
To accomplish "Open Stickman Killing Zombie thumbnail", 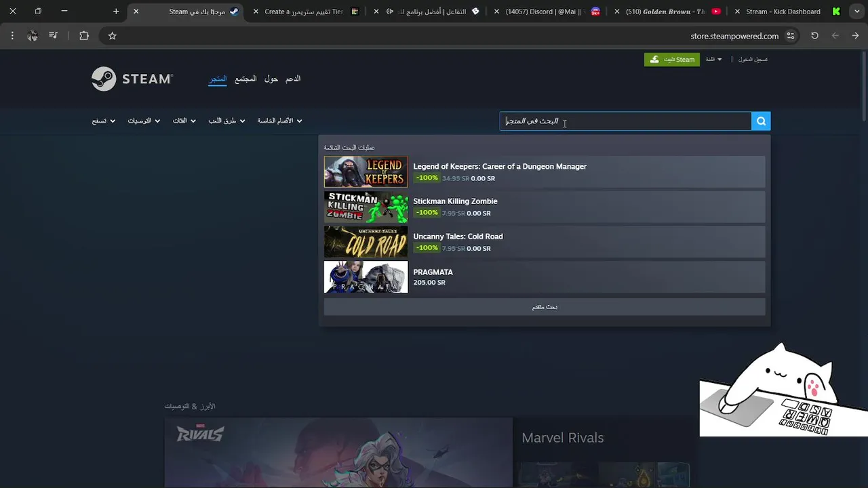I will click(x=366, y=207).
